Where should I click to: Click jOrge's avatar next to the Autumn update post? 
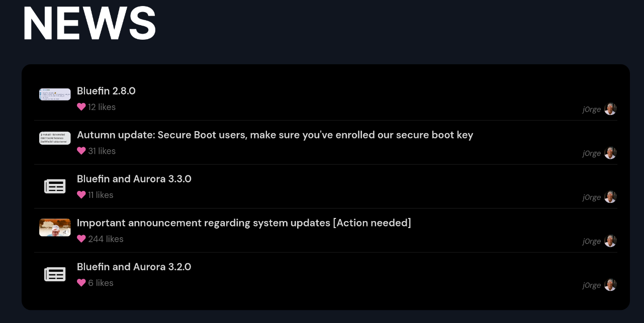tap(610, 153)
